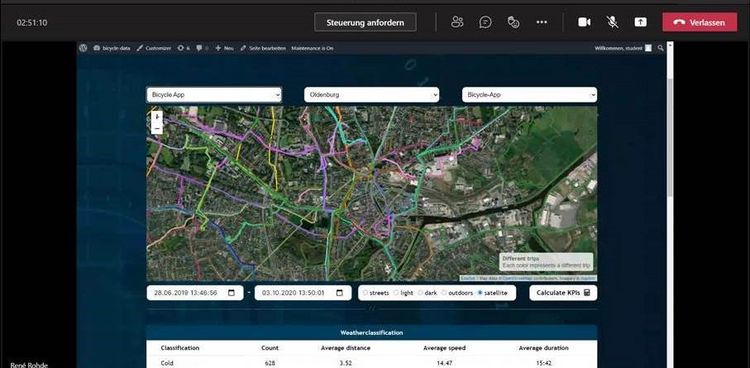Image resolution: width=750 pixels, height=368 pixels.
Task: Click the share content icon
Action: [640, 22]
